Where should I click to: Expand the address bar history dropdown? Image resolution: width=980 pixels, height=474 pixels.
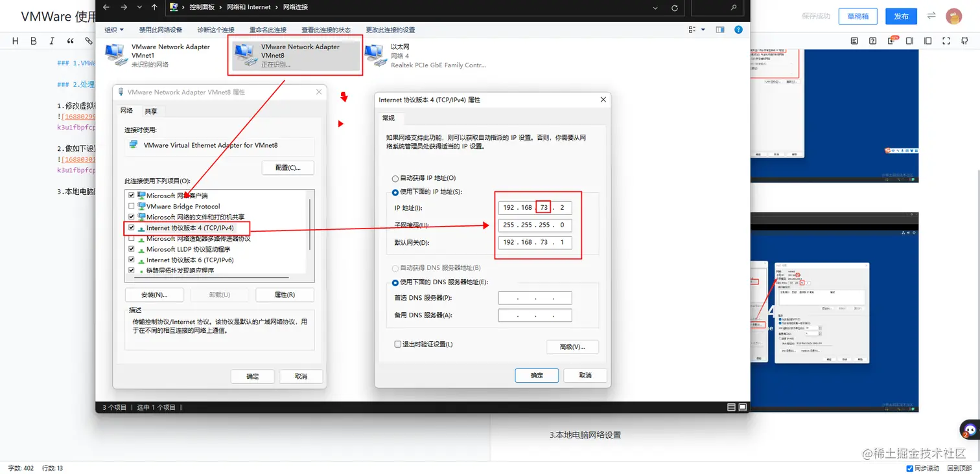tap(656, 8)
